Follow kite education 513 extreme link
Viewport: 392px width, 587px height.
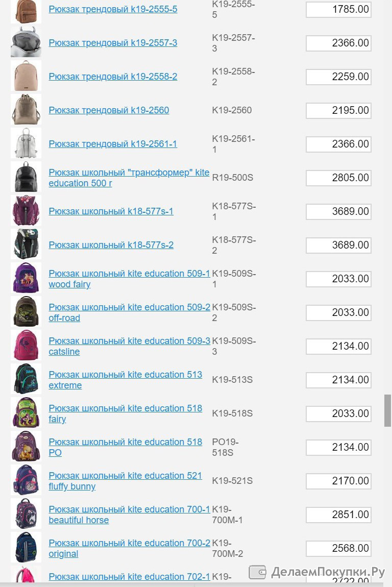[x=125, y=380]
